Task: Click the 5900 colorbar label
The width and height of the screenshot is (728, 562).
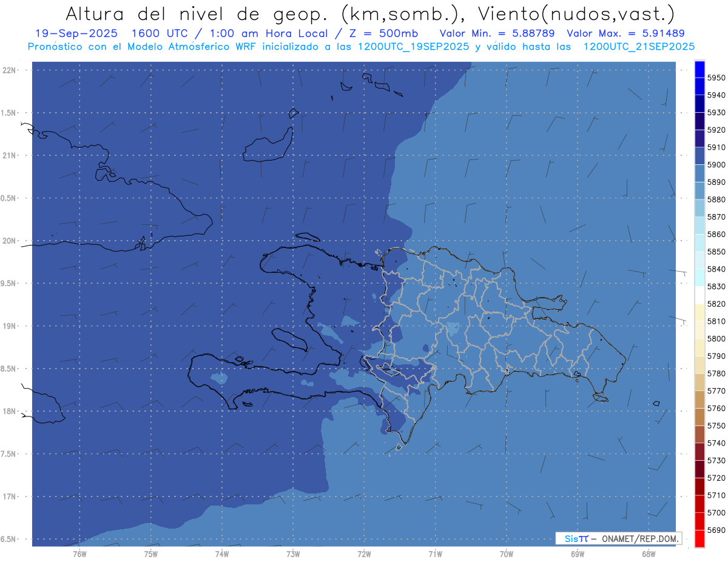Action: (x=716, y=165)
